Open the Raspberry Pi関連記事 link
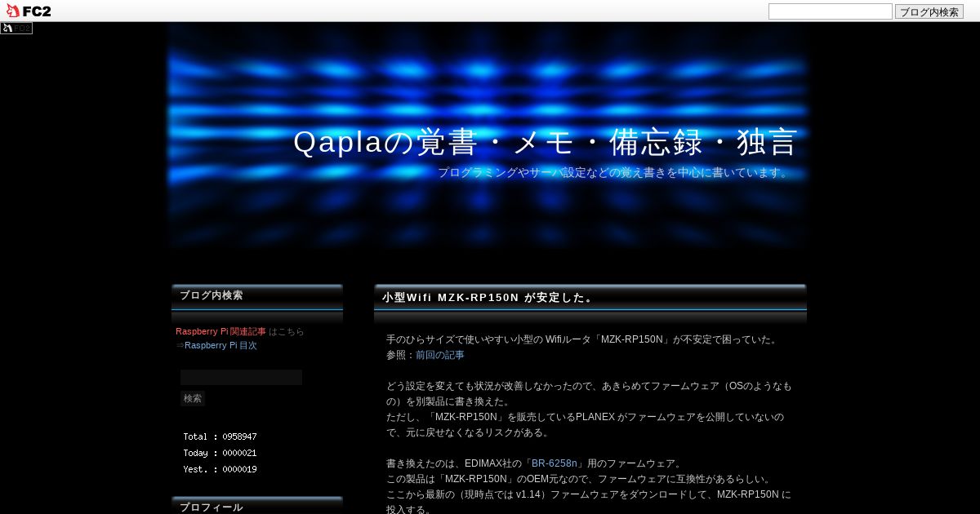The image size is (980, 514). coord(220,331)
